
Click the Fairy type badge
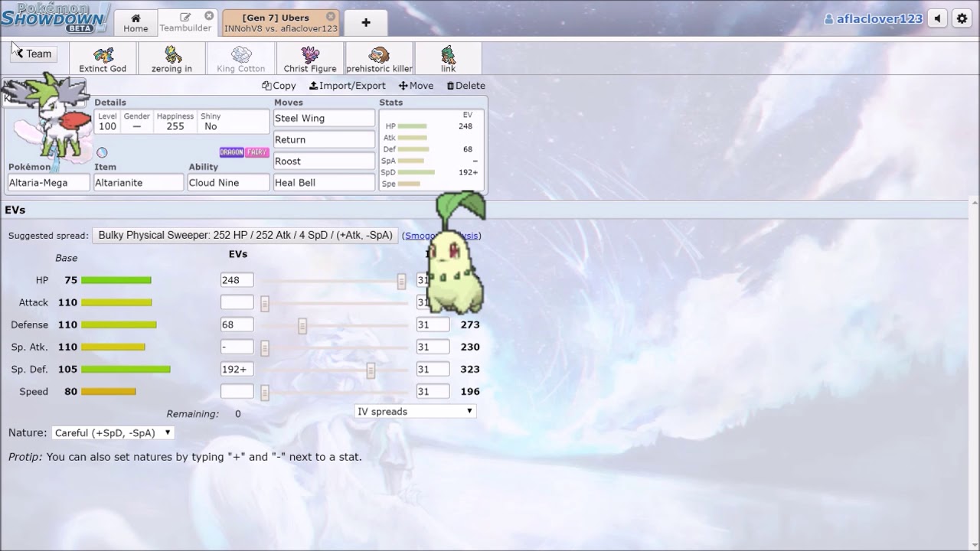tap(257, 152)
